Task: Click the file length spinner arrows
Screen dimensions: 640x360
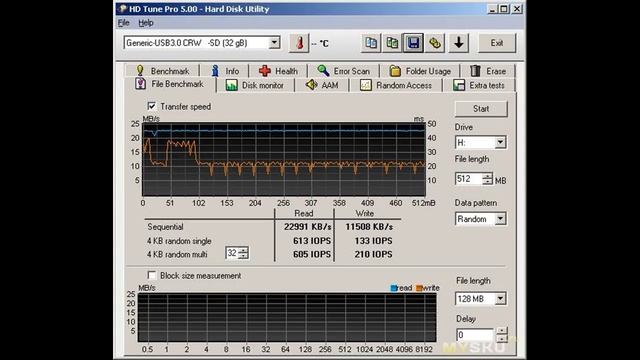Action: pos(487,179)
